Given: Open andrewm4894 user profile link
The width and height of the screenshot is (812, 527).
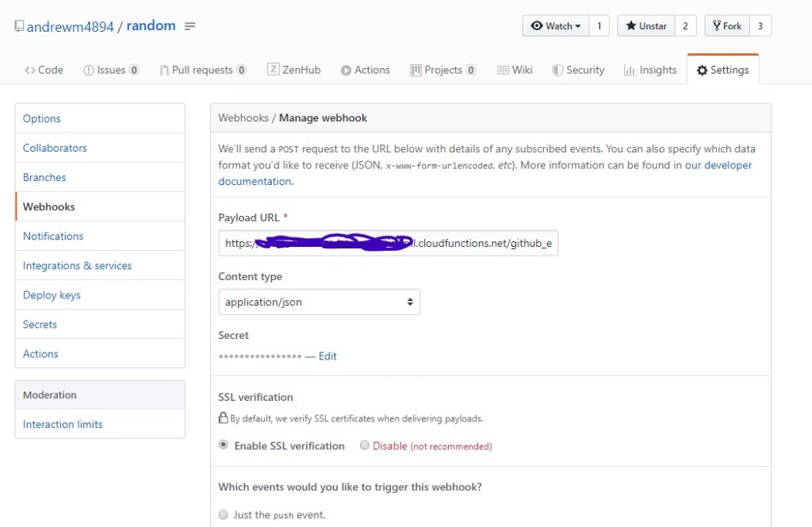Looking at the screenshot, I should (x=70, y=26).
